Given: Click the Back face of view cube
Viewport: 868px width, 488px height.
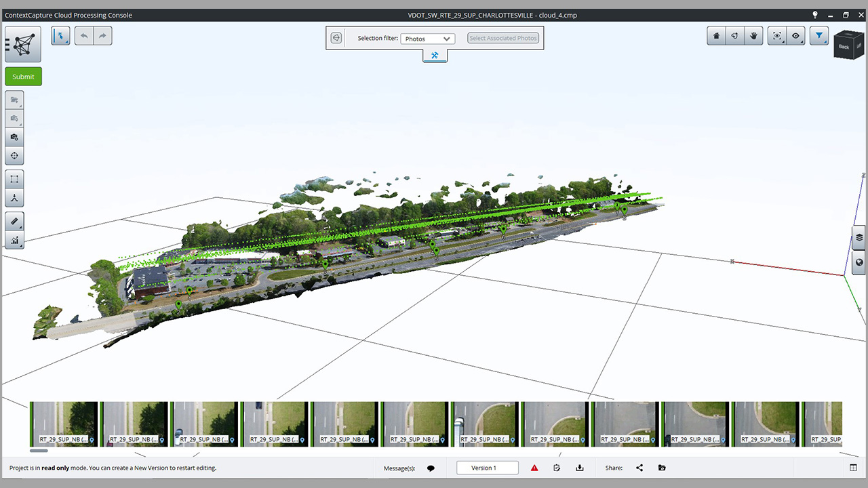Looking at the screenshot, I should (x=844, y=46).
